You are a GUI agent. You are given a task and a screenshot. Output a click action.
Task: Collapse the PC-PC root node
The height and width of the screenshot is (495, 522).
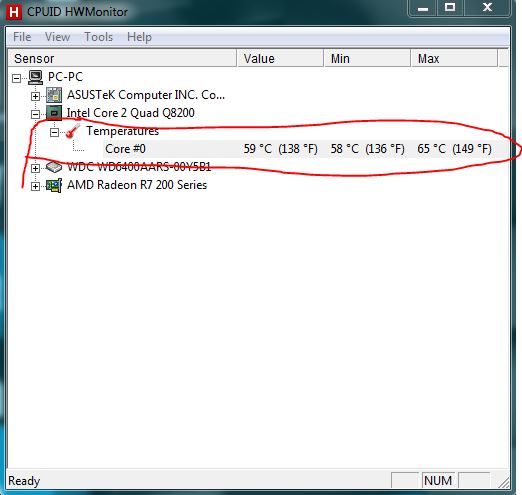(x=16, y=78)
